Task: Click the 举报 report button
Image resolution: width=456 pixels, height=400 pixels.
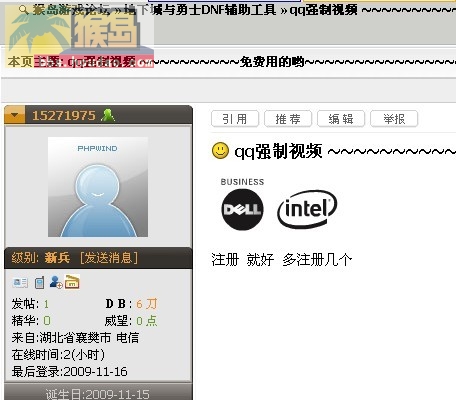Action: pyautogui.click(x=394, y=119)
